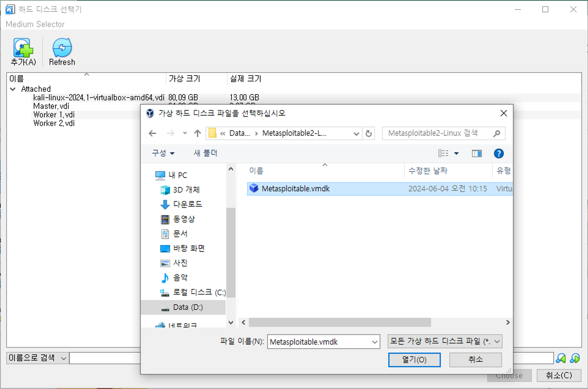
Task: Select Data (D:) drive
Action: [x=183, y=307]
